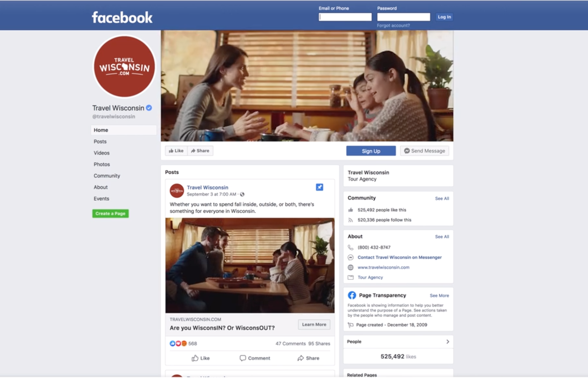Click the flag icon beside Page created

[x=351, y=325]
